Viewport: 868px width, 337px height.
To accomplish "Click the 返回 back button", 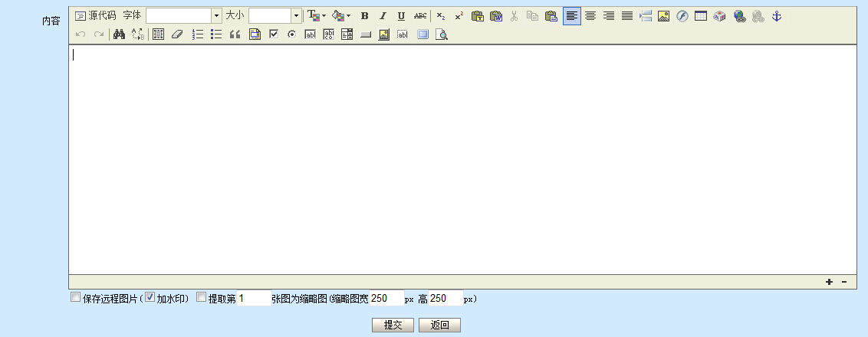I will (439, 325).
